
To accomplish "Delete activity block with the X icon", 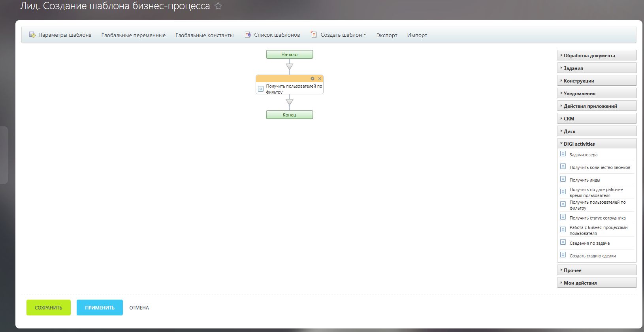I will tap(320, 79).
